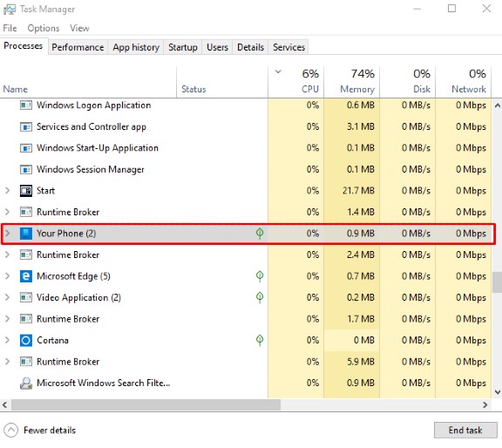Switch to the Details tab
The height and width of the screenshot is (448, 502).
click(x=250, y=47)
